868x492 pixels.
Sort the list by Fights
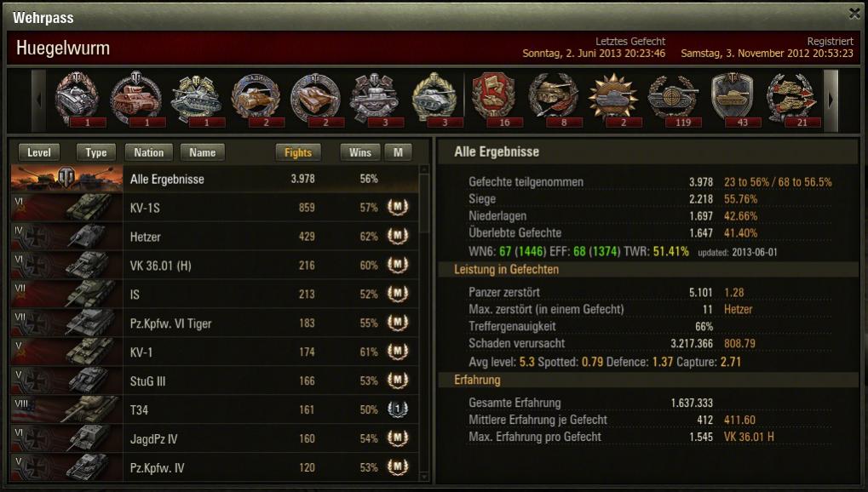point(298,152)
